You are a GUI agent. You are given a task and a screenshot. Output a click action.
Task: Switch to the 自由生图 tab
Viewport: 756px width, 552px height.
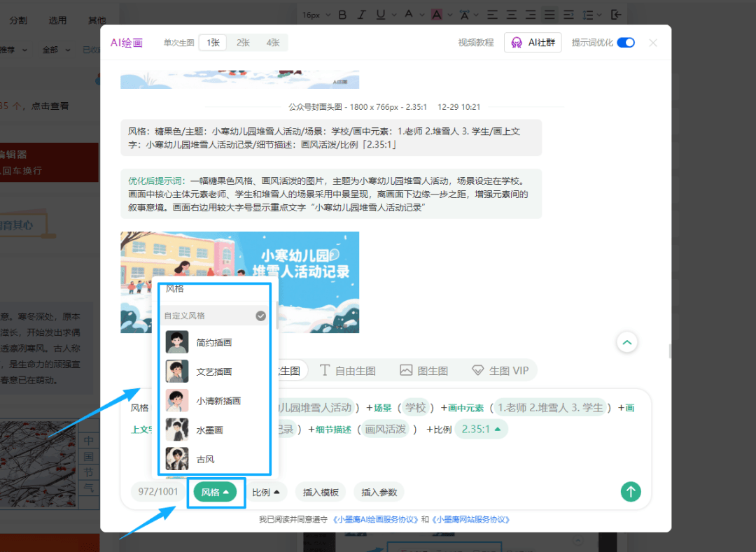pyautogui.click(x=348, y=370)
